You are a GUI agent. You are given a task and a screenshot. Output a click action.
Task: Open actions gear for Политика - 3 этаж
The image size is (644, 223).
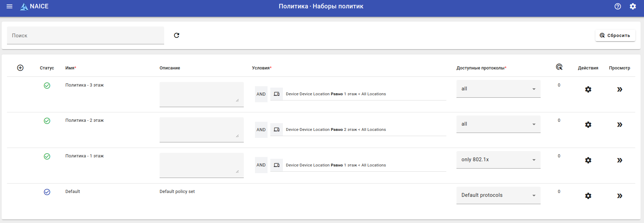[588, 89]
